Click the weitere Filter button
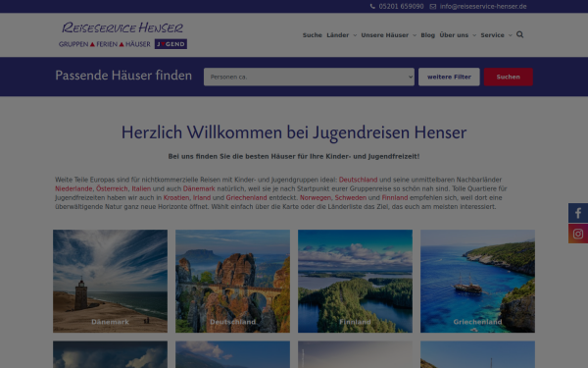The width and height of the screenshot is (588, 368). [x=449, y=77]
